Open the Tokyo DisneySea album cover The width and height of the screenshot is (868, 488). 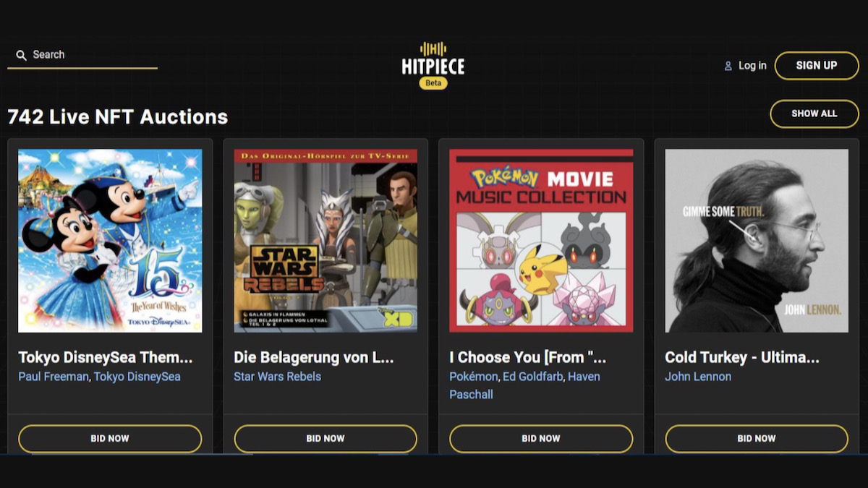pyautogui.click(x=110, y=241)
